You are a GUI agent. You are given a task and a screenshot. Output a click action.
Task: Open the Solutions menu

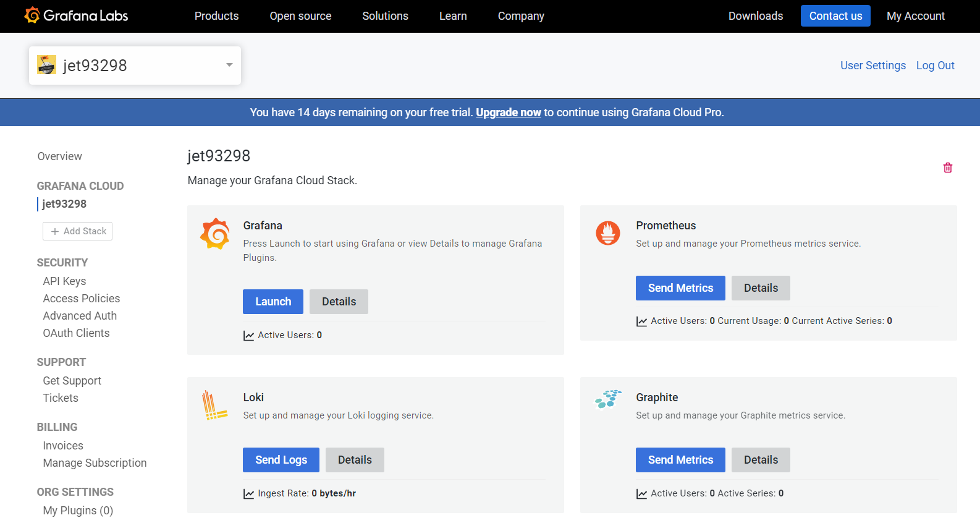(x=385, y=16)
